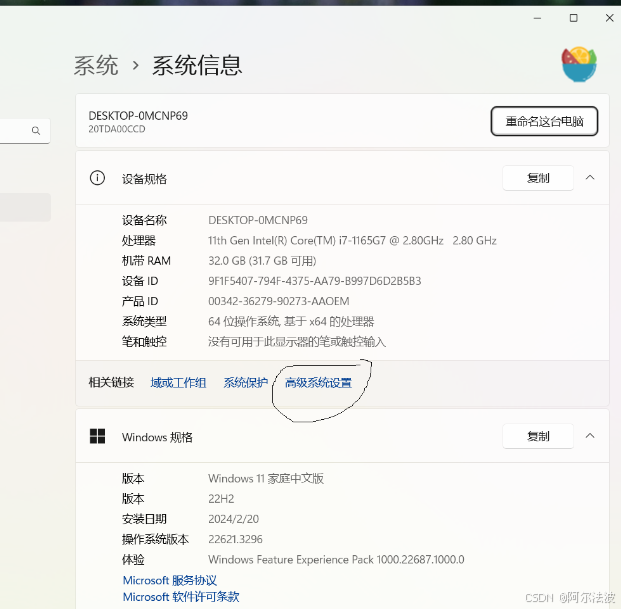Click the search magnifier icon
This screenshot has height=609, width=621.
[x=36, y=130]
